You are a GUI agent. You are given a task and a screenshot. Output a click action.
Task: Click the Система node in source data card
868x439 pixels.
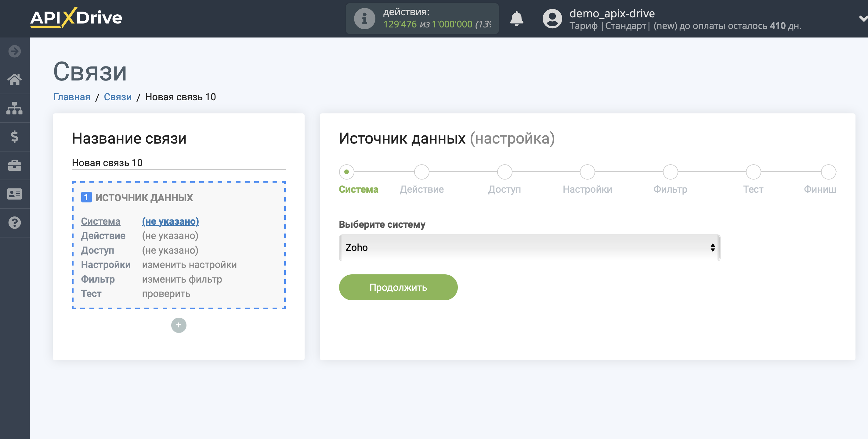coord(101,221)
